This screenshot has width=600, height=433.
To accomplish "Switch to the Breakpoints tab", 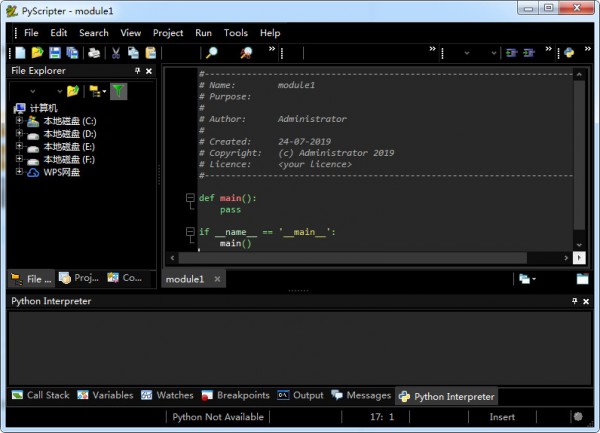I will click(236, 395).
